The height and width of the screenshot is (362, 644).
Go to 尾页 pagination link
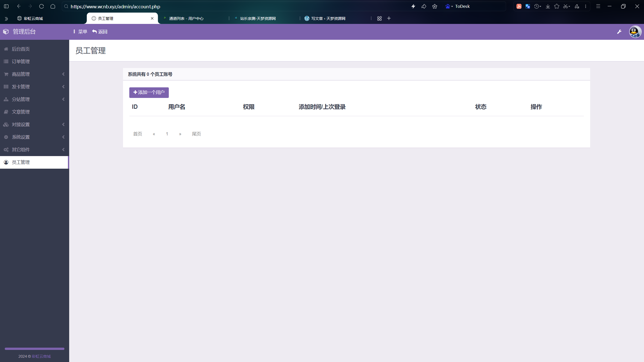(x=196, y=134)
